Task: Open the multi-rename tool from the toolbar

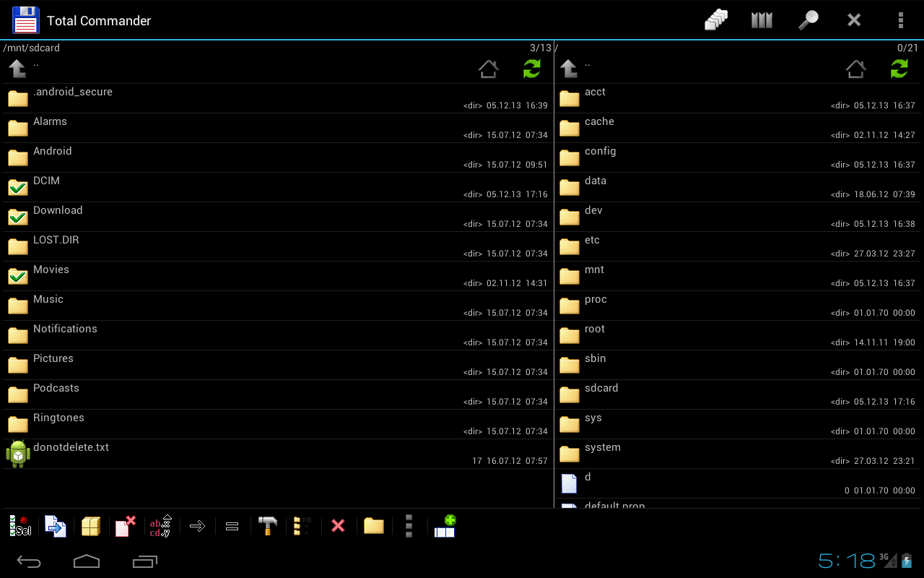Action: [160, 526]
